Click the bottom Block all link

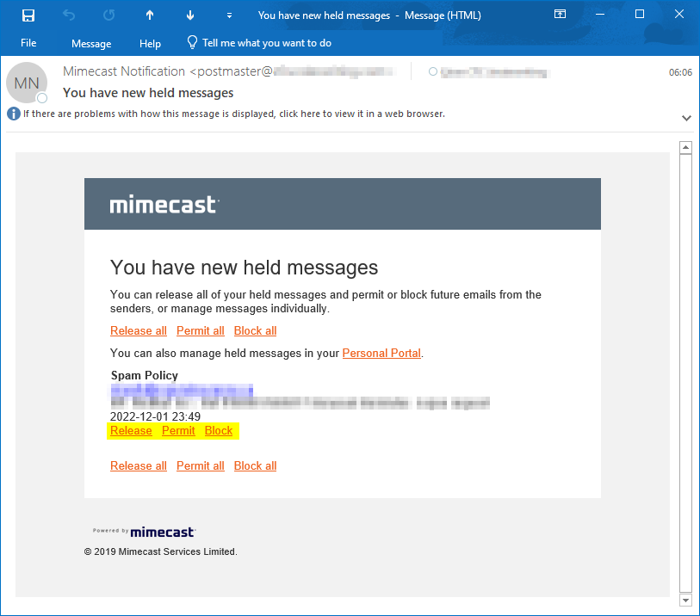[x=255, y=466]
